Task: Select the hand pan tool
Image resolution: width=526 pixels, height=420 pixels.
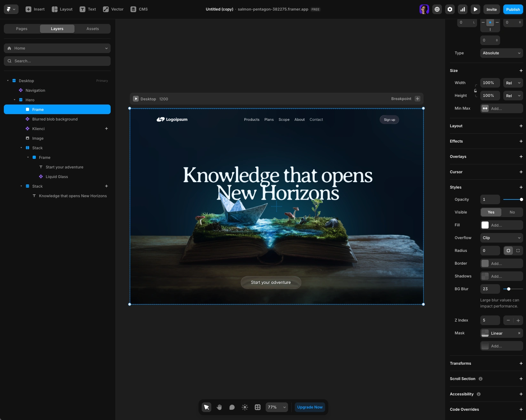Action: tap(219, 407)
